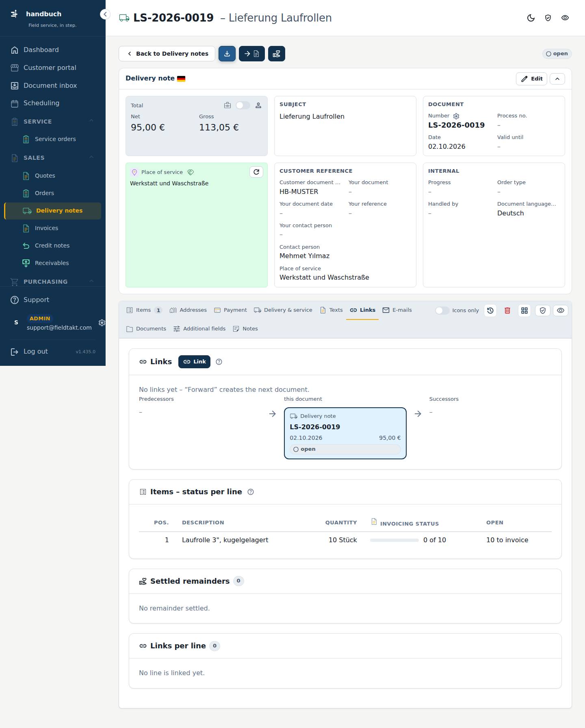
Task: Open help icon beside Items status per line
Action: tap(251, 492)
